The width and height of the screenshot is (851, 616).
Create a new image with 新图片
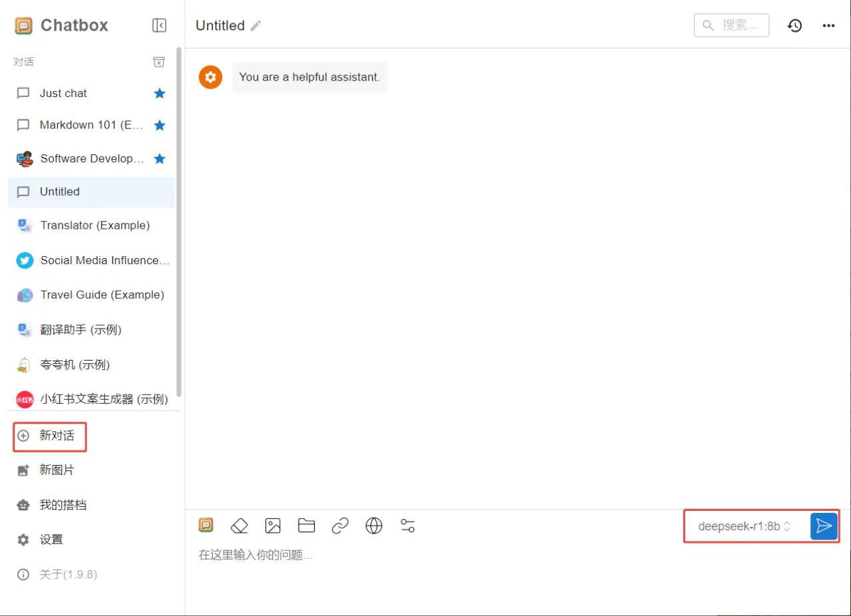91,470
